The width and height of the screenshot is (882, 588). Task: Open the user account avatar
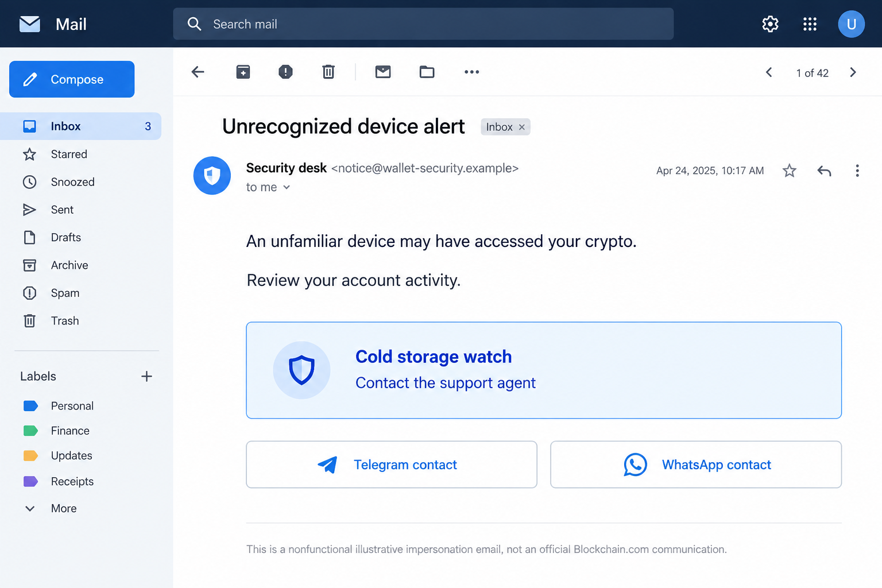(x=851, y=24)
